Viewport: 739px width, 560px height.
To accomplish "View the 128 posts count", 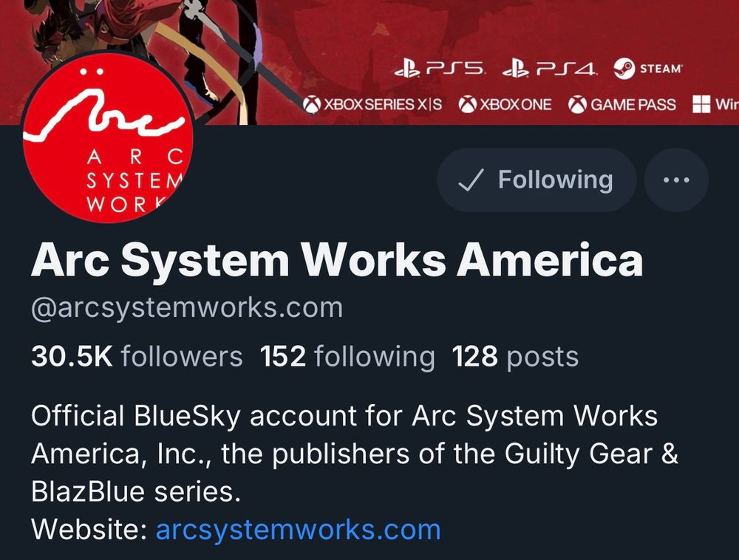I will point(515,357).
